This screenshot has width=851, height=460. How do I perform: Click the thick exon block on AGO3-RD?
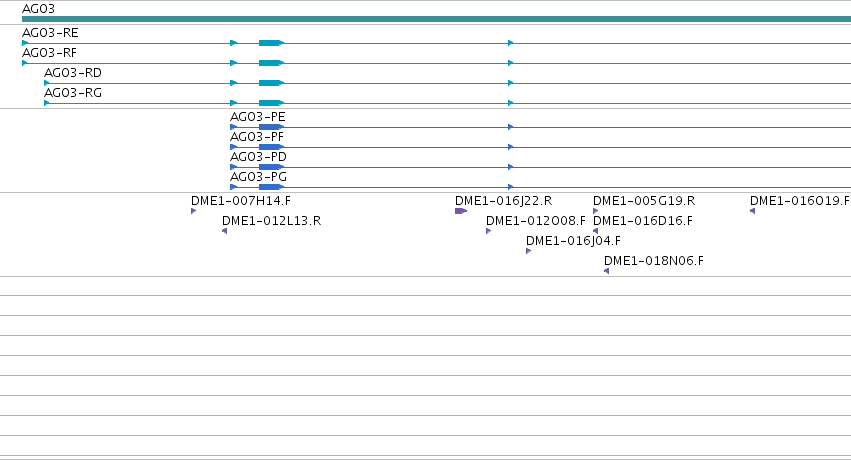coord(270,83)
